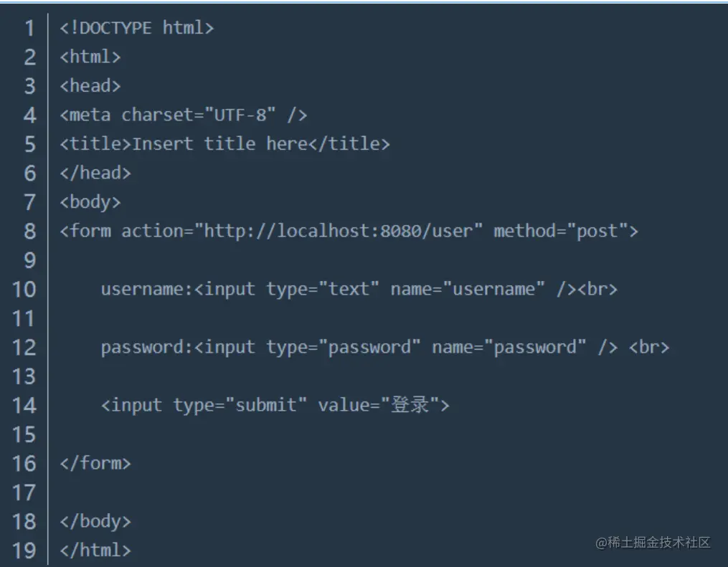728x567 pixels.
Task: Click line number 19 in the gutter
Action: pos(24,551)
